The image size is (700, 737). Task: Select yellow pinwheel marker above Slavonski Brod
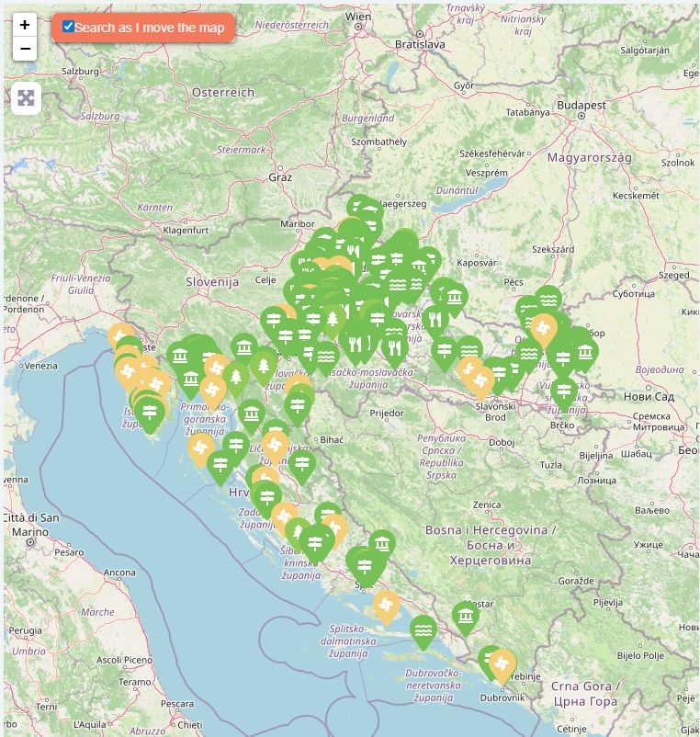[480, 383]
